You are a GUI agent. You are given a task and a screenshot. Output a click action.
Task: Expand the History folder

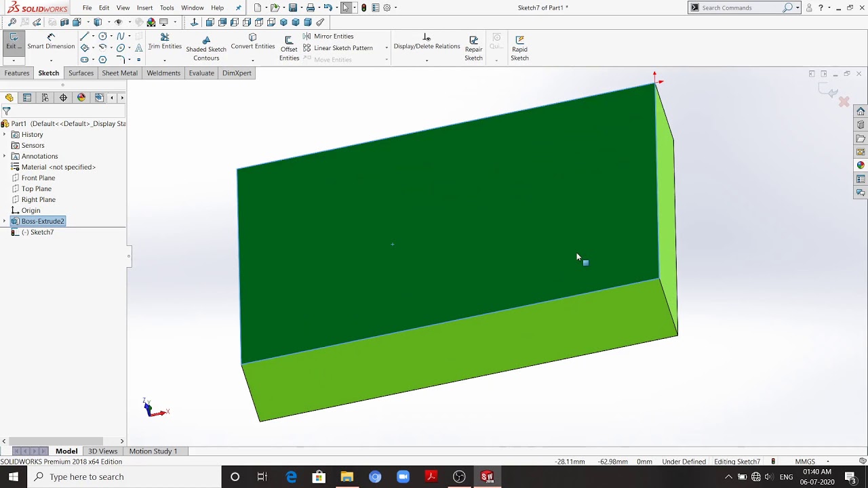click(4, 134)
